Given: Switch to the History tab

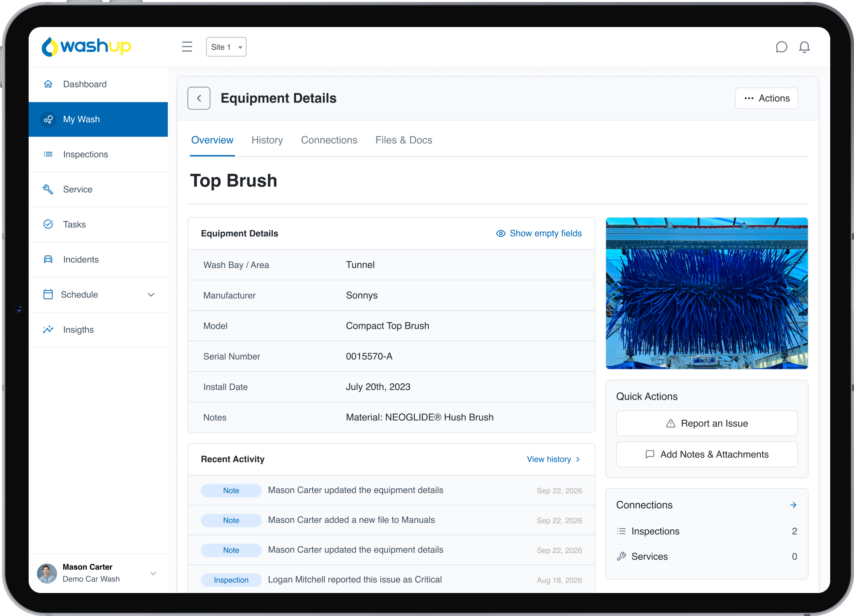Looking at the screenshot, I should pos(267,140).
